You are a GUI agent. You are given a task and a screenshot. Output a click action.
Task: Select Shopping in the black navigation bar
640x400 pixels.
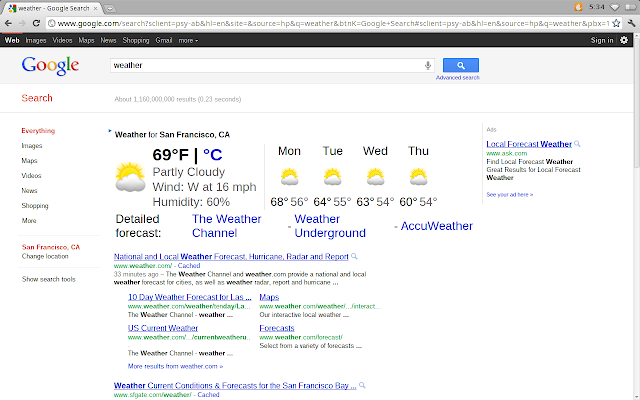pos(136,40)
